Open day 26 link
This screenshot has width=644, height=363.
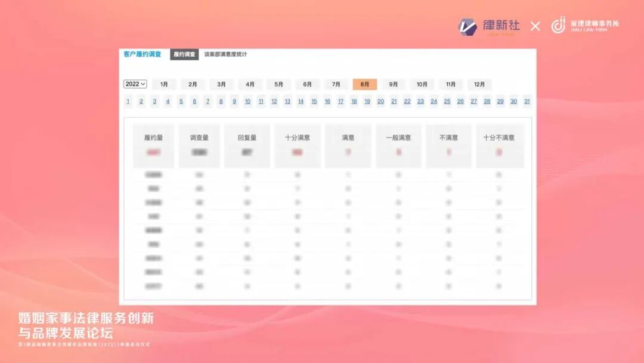point(460,101)
